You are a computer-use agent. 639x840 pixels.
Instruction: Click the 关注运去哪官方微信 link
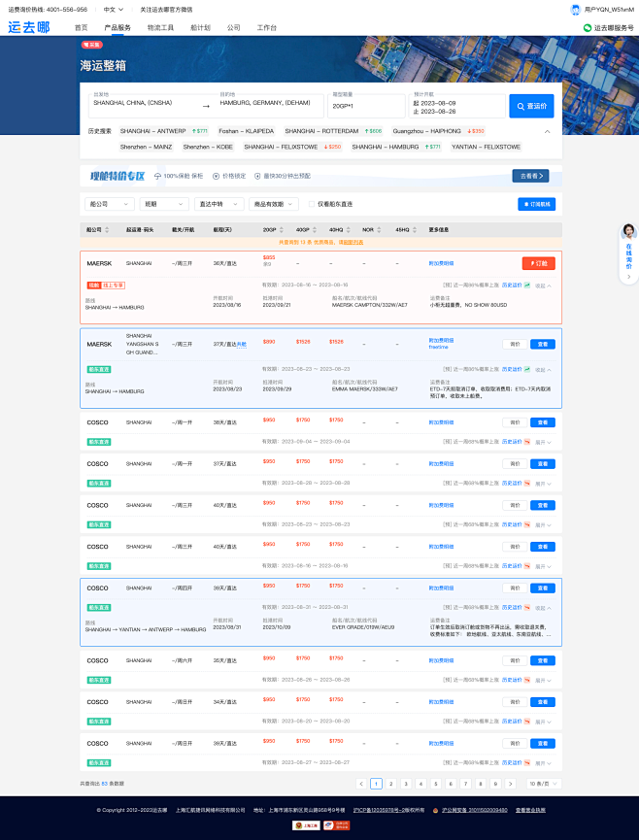166,10
